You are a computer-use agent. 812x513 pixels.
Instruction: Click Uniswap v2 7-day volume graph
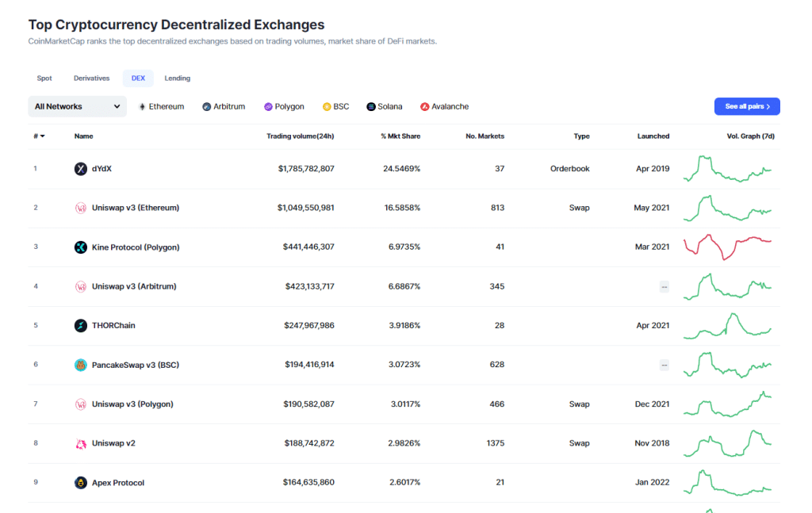(728, 443)
